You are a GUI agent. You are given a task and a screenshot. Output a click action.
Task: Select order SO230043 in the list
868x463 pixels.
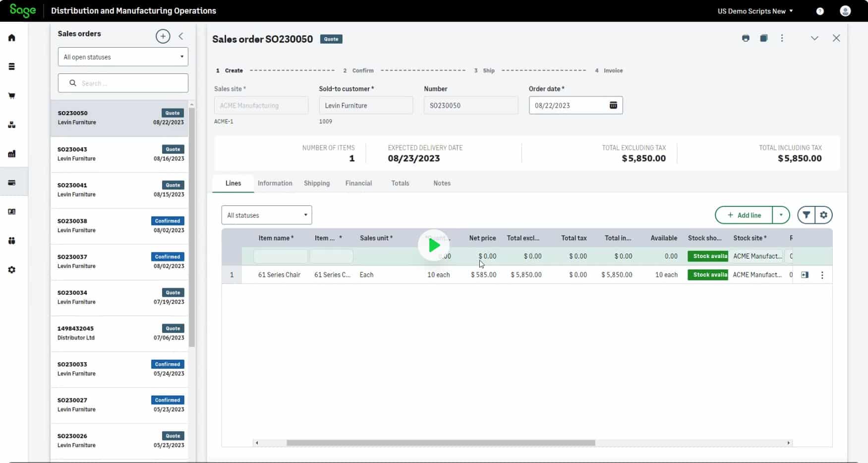pos(119,154)
